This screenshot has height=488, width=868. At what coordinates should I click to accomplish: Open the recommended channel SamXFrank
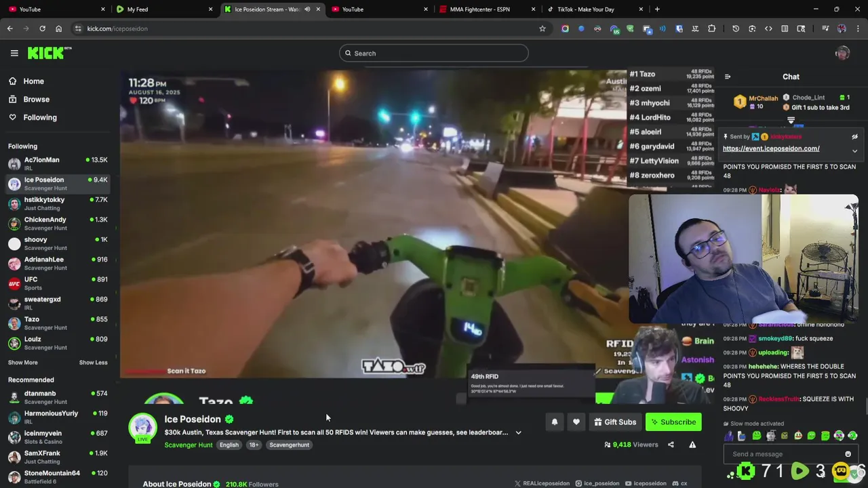point(57,457)
